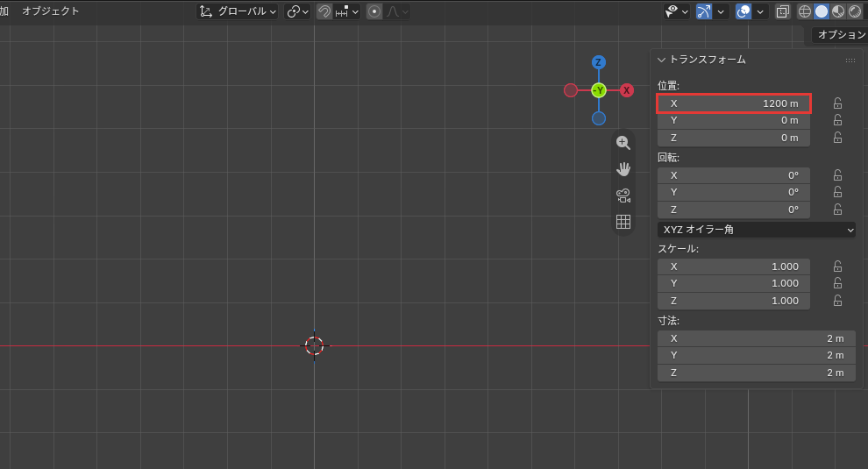Viewport: 868px width, 469px height.
Task: Click the dimensions Y field
Action: (756, 356)
